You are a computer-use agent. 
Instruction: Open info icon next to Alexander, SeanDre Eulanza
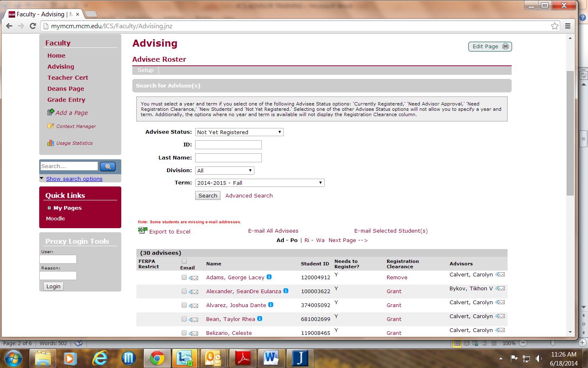(286, 291)
